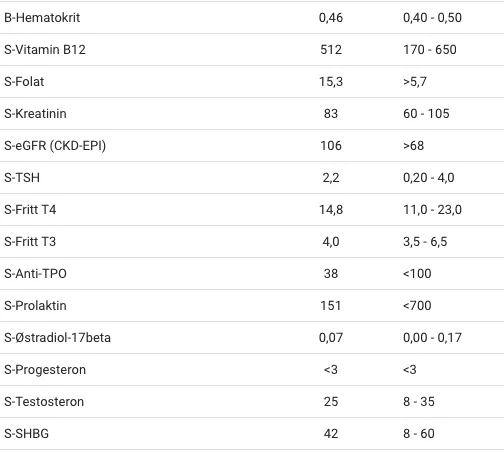Click the S-Vitamin B12 test name
Screen dimensions: 504x452
(x=45, y=50)
